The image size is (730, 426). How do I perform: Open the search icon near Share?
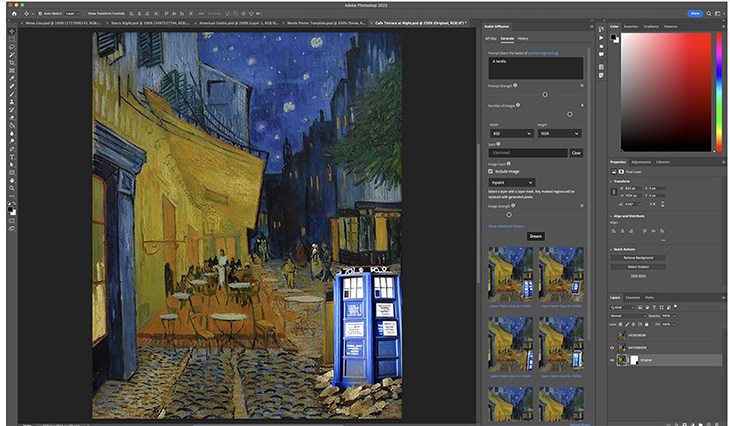[x=709, y=14]
